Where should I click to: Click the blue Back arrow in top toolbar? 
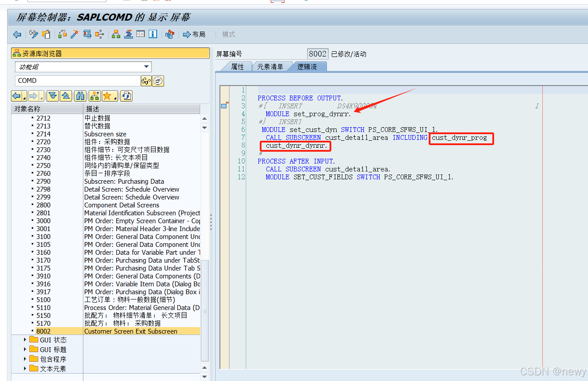[x=17, y=34]
